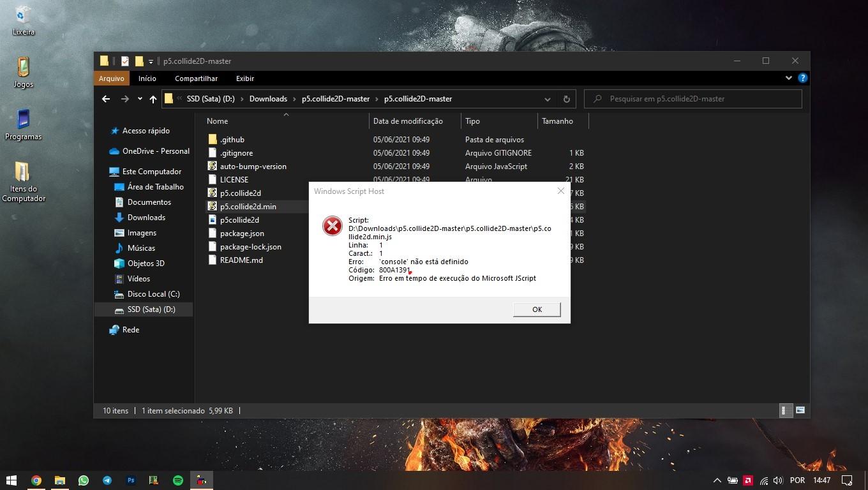Close the Windows Script Host error dialog

click(560, 191)
